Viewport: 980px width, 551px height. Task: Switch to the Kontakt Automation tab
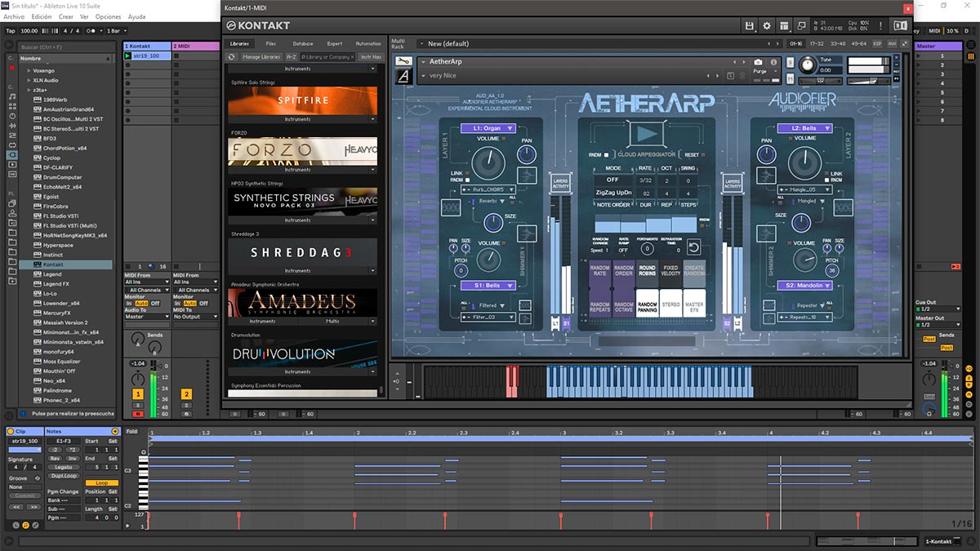pyautogui.click(x=368, y=43)
